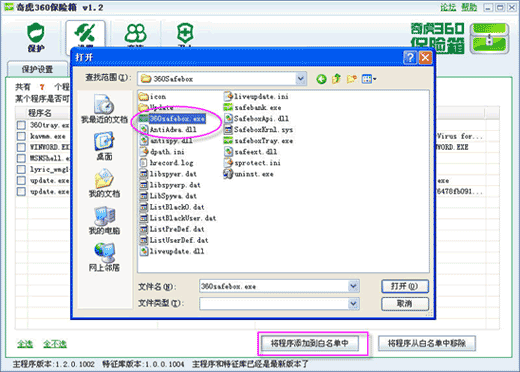Select safebank.exe file
This screenshot has height=372, width=520.
coord(252,108)
